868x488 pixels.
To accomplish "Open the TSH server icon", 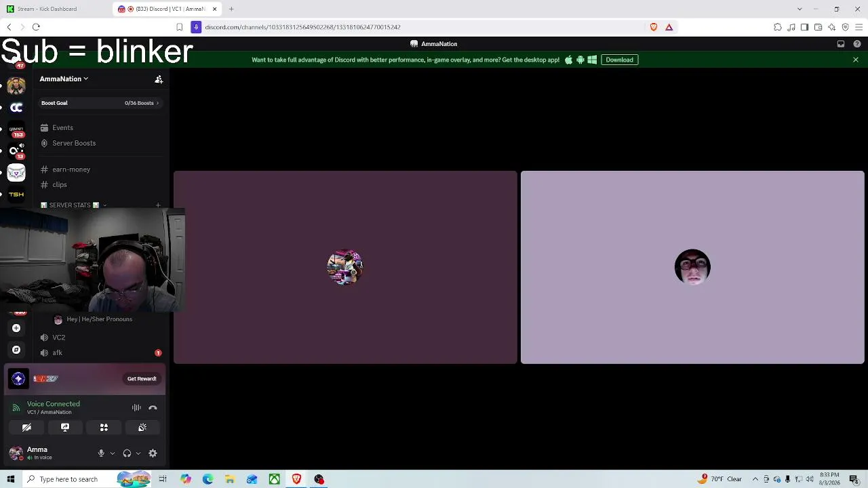I will [16, 195].
